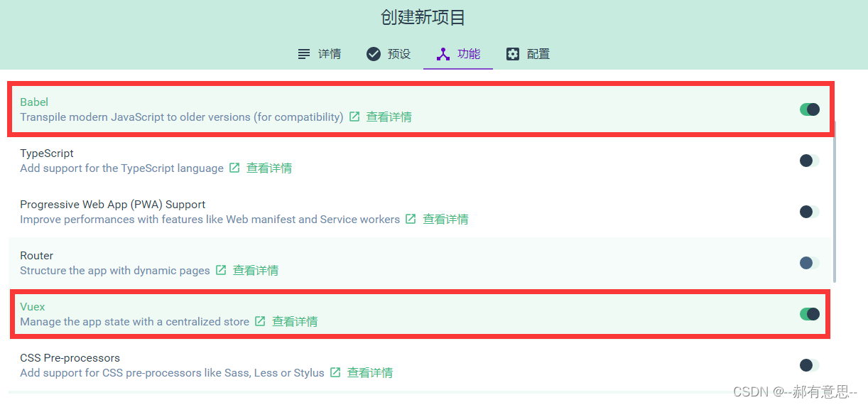Click the external-link icon in Babel row
This screenshot has width=868, height=405.
pyautogui.click(x=354, y=117)
